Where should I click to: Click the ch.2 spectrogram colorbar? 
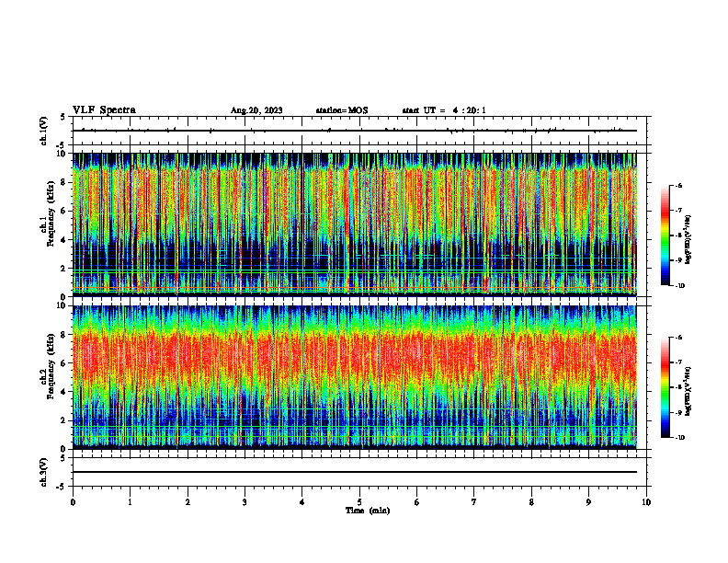(x=665, y=387)
